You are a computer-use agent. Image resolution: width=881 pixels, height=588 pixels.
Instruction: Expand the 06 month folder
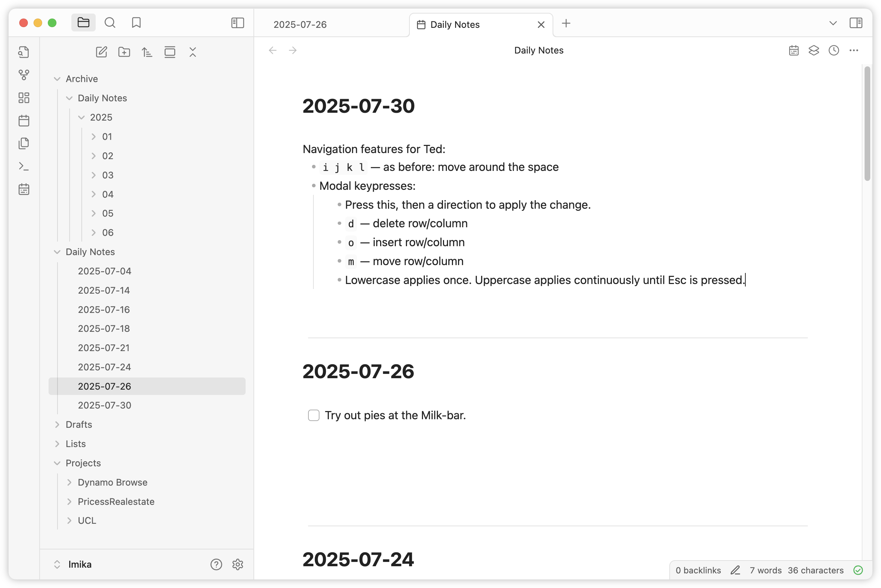[94, 233]
